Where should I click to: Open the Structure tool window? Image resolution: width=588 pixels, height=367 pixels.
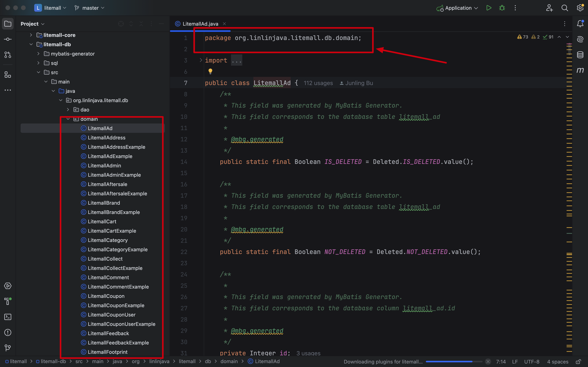8,75
